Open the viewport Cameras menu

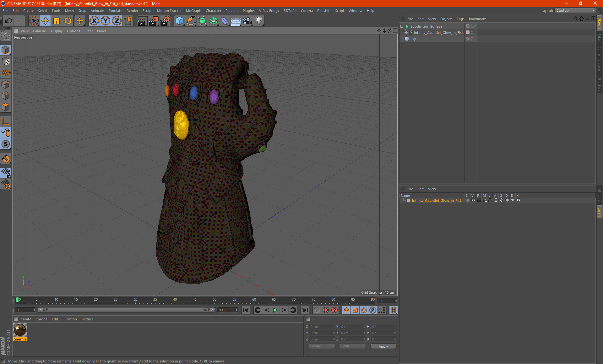[40, 31]
